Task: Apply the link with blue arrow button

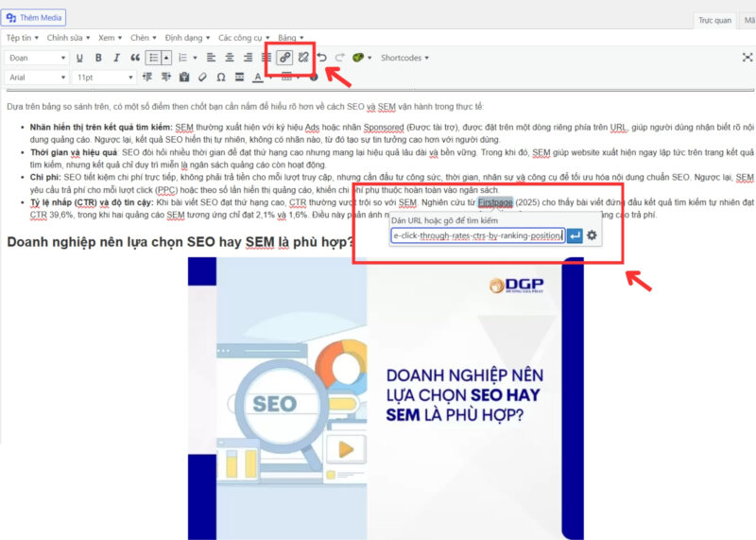Action: [x=575, y=235]
